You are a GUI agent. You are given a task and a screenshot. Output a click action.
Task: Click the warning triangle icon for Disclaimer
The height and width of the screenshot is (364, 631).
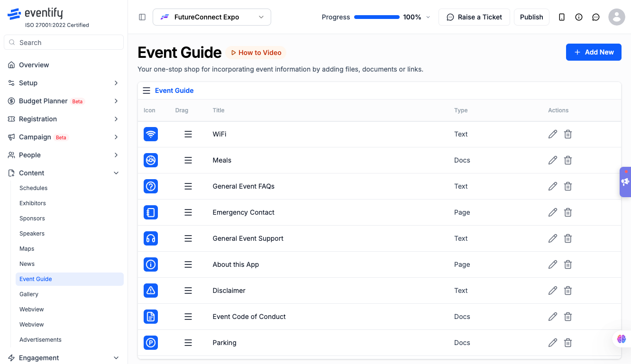tap(151, 291)
